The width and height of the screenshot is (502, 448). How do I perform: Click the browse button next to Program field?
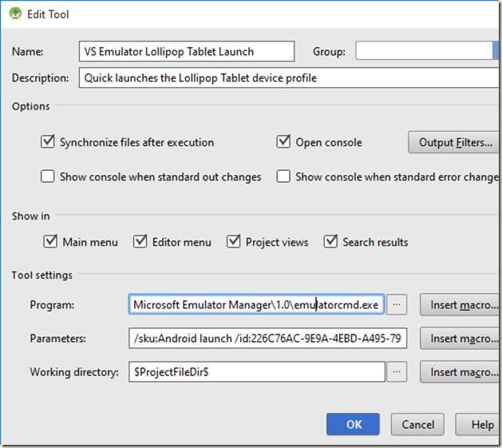tap(397, 304)
